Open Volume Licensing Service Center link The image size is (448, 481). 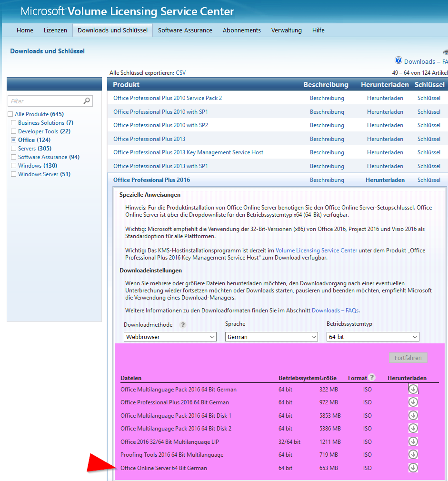pos(317,251)
